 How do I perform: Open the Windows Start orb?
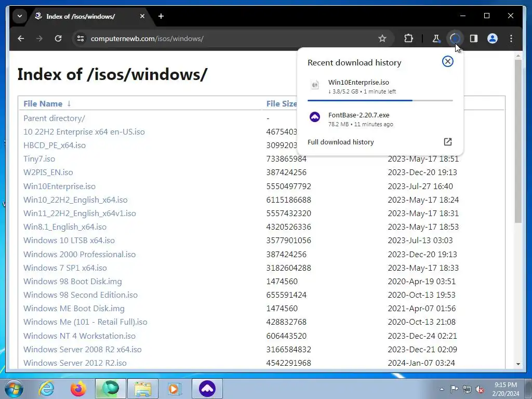click(14, 389)
